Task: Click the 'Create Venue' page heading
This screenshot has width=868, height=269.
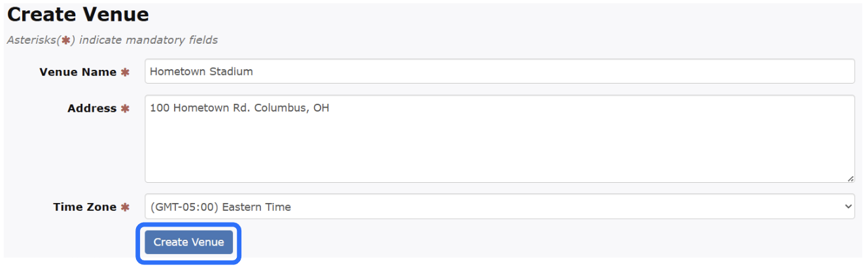Action: point(78,14)
